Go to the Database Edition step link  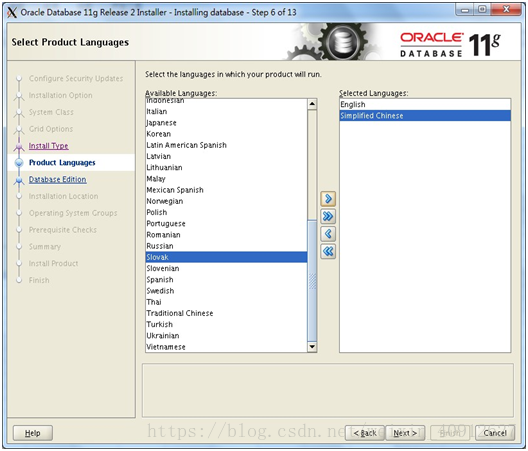(58, 180)
